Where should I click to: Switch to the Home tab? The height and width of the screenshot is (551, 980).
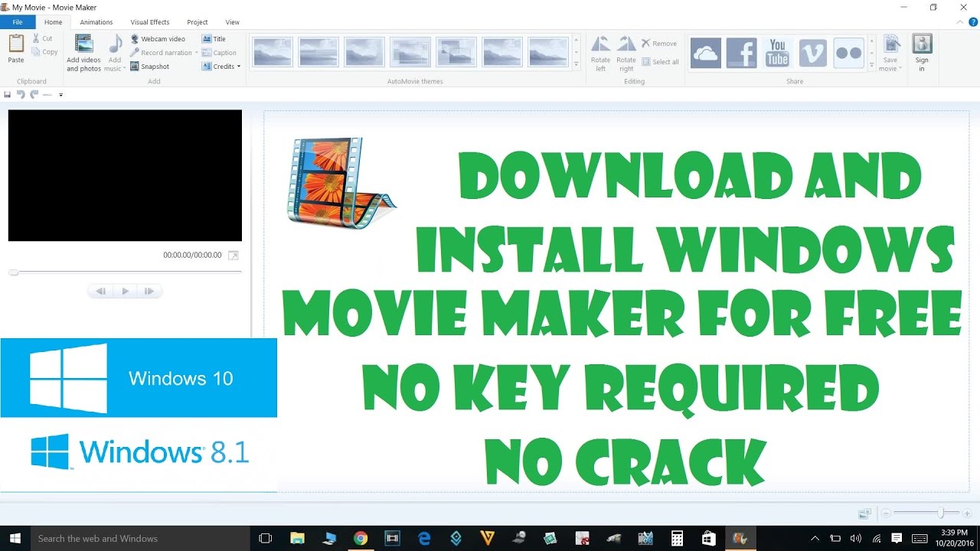(53, 22)
